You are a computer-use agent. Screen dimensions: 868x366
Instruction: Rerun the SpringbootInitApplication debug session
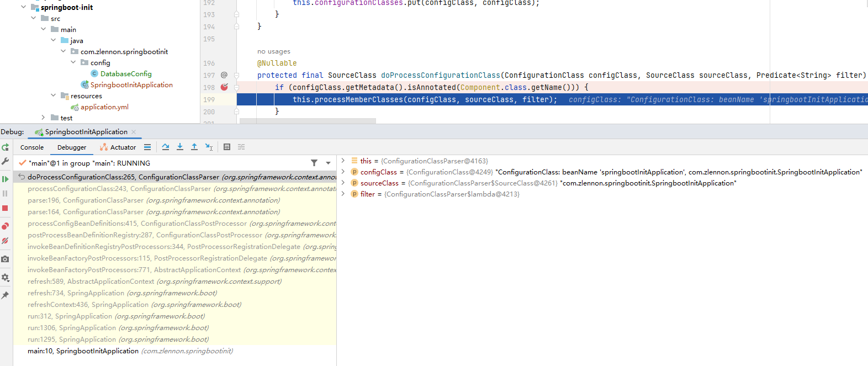5,147
